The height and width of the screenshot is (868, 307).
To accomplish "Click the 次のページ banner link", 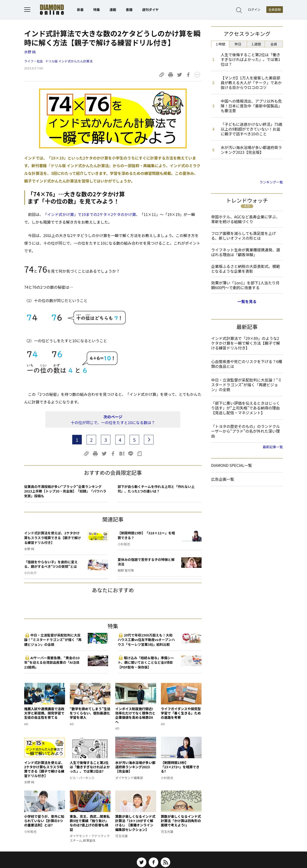I will [113, 420].
